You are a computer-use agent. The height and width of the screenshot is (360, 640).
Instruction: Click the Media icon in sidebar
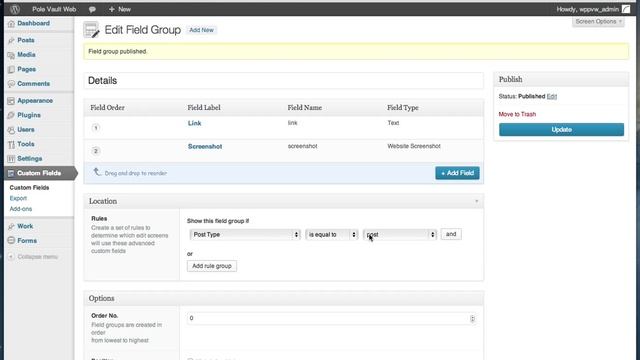[x=11, y=55]
